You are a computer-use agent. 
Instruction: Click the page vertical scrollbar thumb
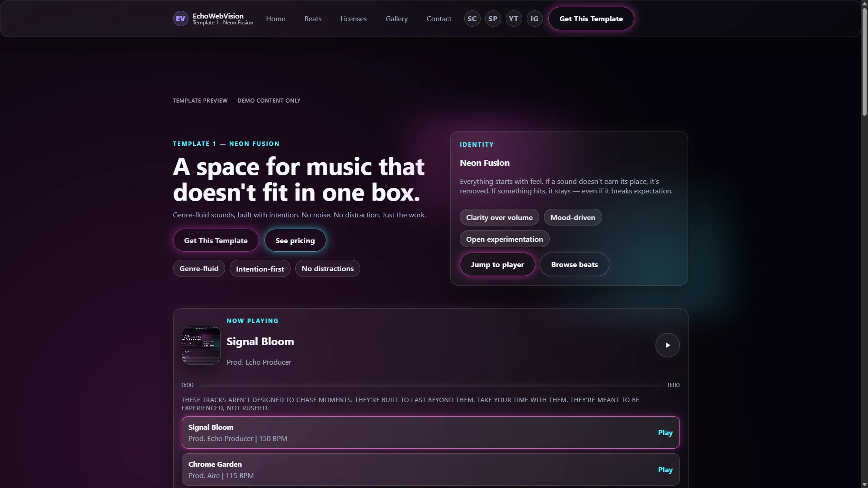pos(864,62)
